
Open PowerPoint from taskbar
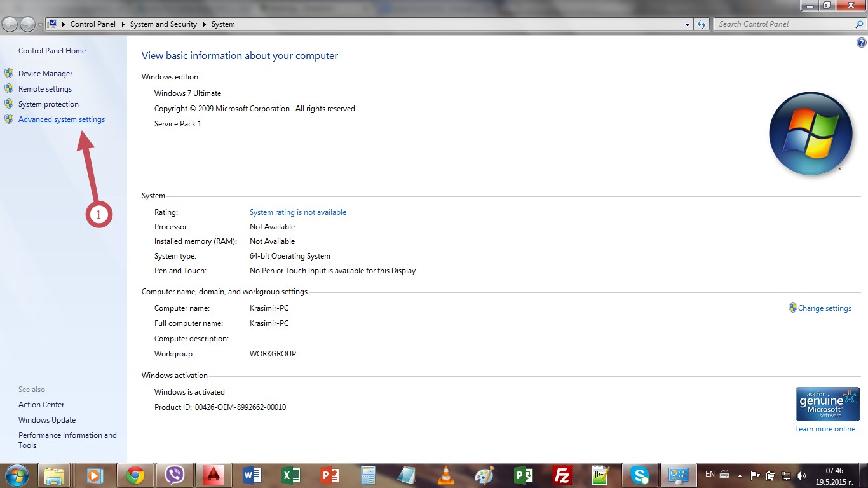(x=330, y=475)
